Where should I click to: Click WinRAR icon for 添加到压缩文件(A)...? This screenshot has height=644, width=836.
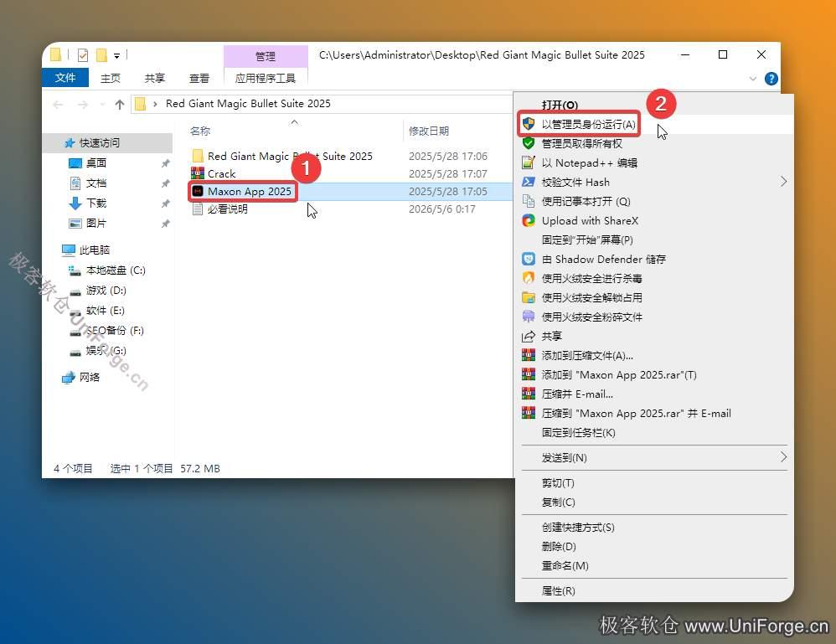tap(529, 355)
